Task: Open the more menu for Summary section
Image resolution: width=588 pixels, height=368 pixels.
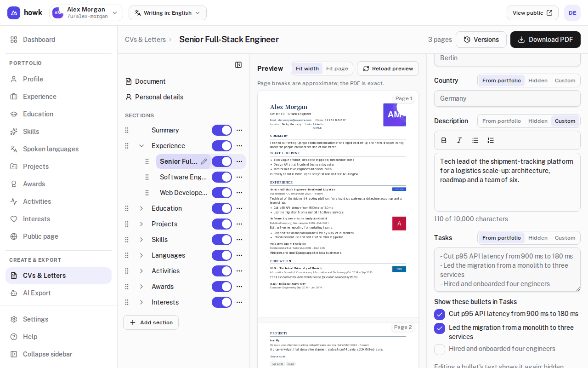Action: click(x=239, y=130)
